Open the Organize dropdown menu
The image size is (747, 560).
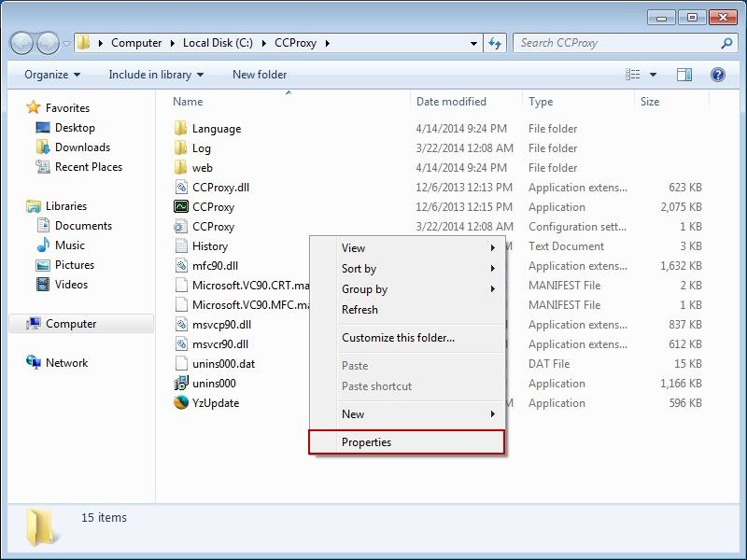(52, 75)
